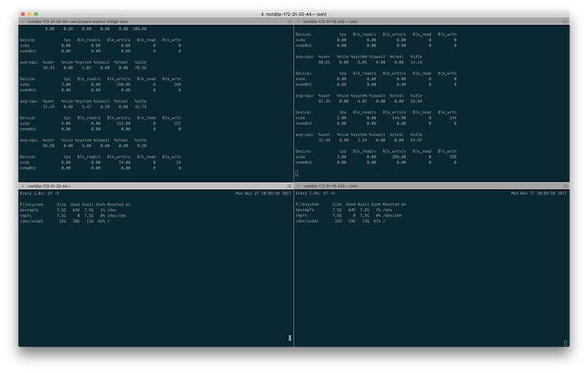Click 'Every 1.0s: df -h' in 22-44 pane
Screen dimensions: 588x373
pos(39,193)
